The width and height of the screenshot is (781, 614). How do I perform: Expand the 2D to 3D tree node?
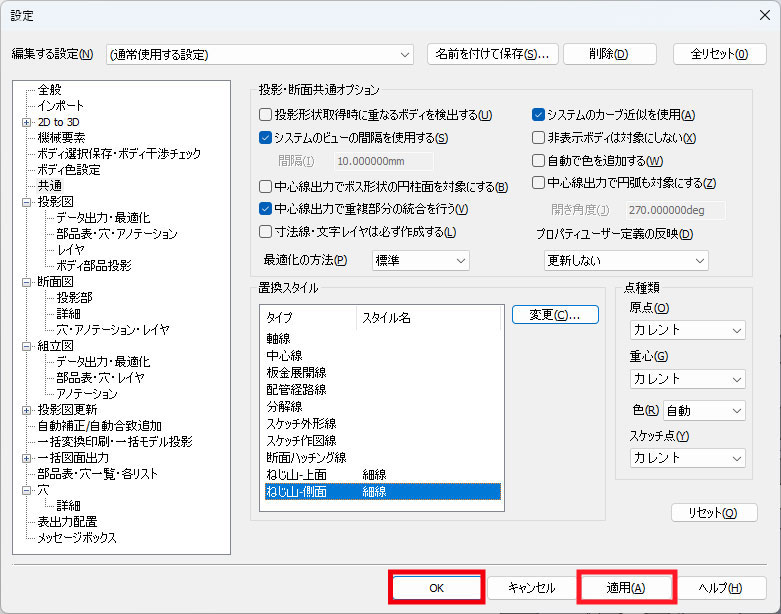pyautogui.click(x=27, y=122)
